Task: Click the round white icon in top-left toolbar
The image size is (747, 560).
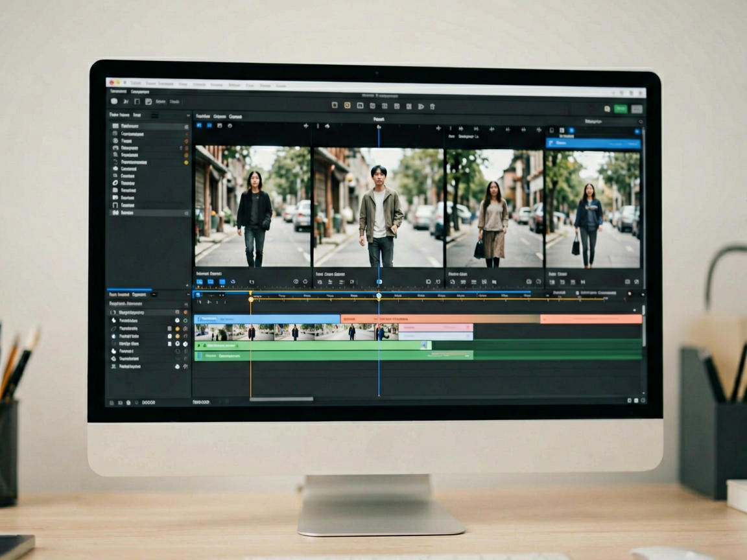Action: click(x=114, y=101)
